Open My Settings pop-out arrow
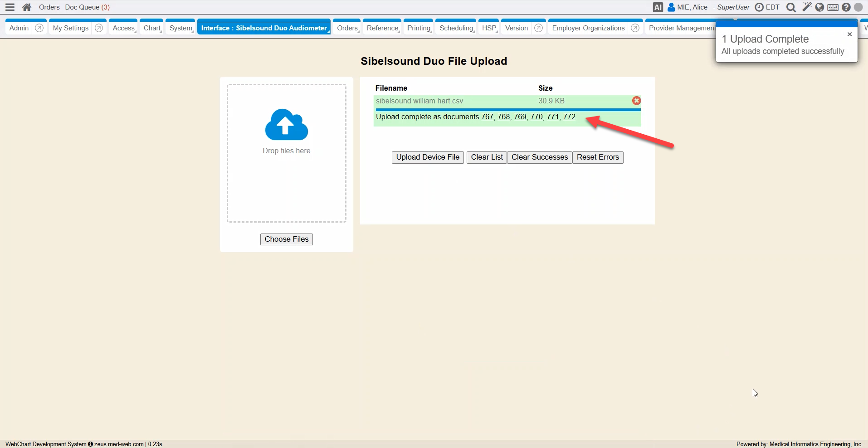The image size is (868, 448). 99,28
